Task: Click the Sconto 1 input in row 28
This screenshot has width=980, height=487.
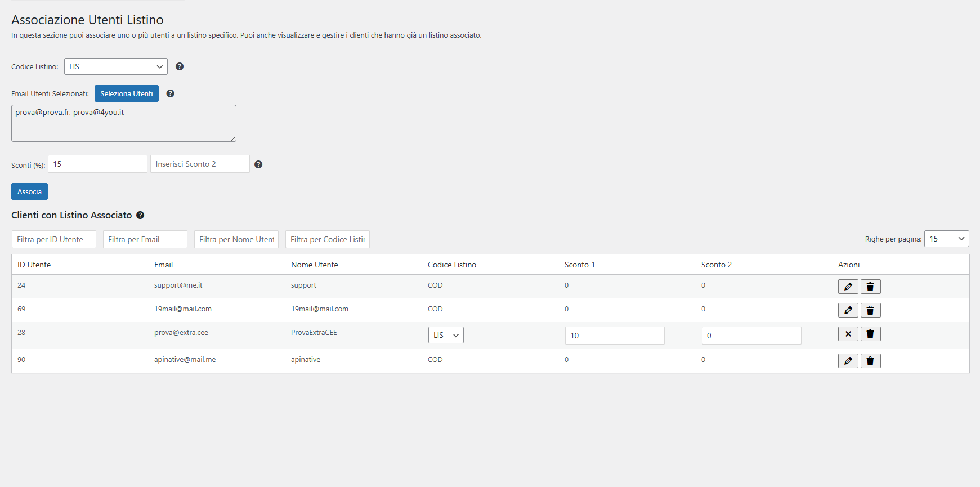Action: point(615,336)
